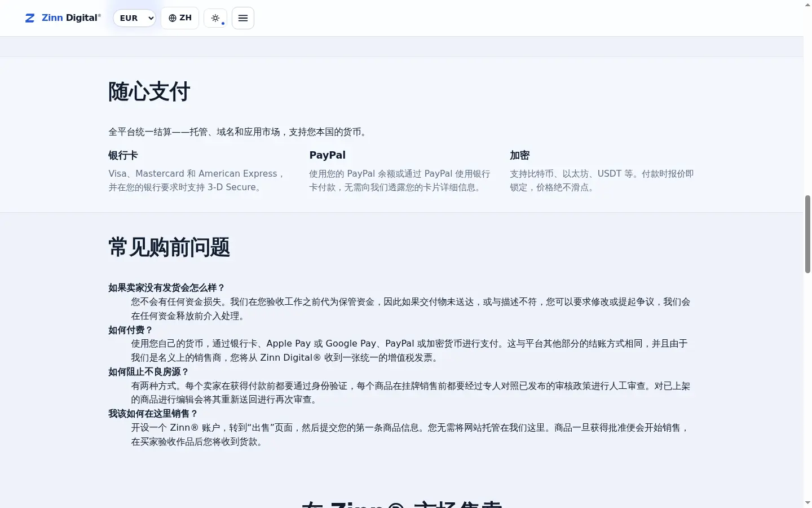Click the vertical scrollbar thumb
Screen dimensions: 812x508
[x=807, y=234]
